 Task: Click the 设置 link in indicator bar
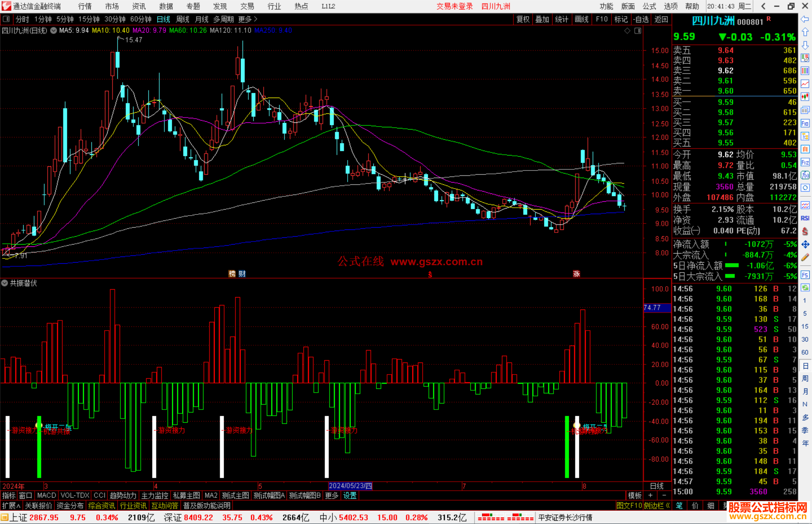pyautogui.click(x=350, y=495)
